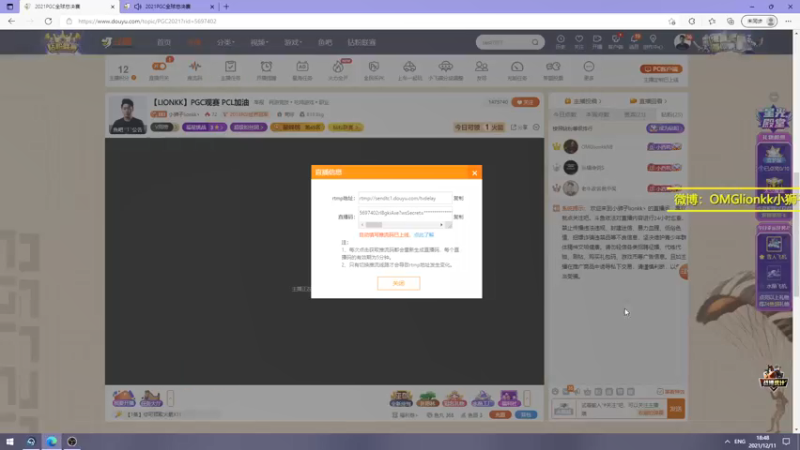Toggle the checkbox above the chat send button

[660, 391]
